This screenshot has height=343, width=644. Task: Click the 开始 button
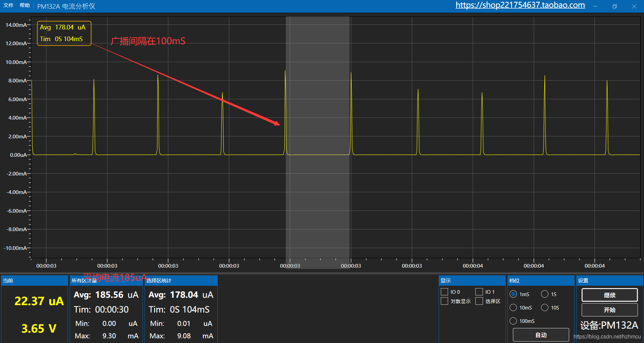click(609, 310)
